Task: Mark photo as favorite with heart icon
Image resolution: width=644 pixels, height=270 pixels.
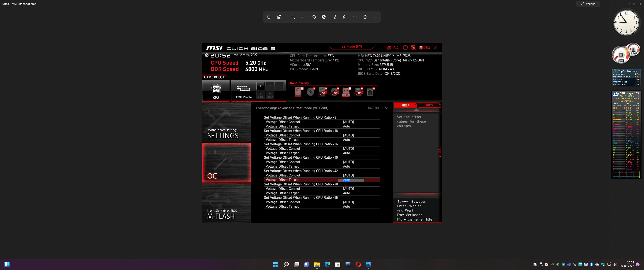Action: click(x=355, y=17)
